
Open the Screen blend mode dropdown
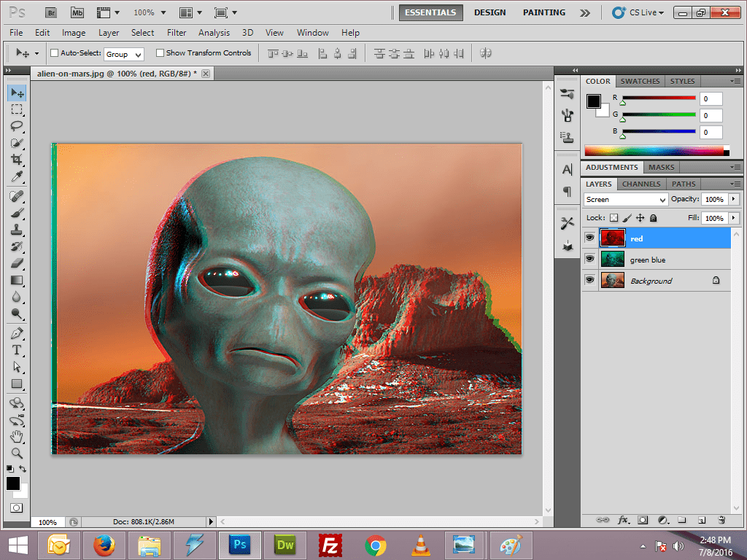625,200
